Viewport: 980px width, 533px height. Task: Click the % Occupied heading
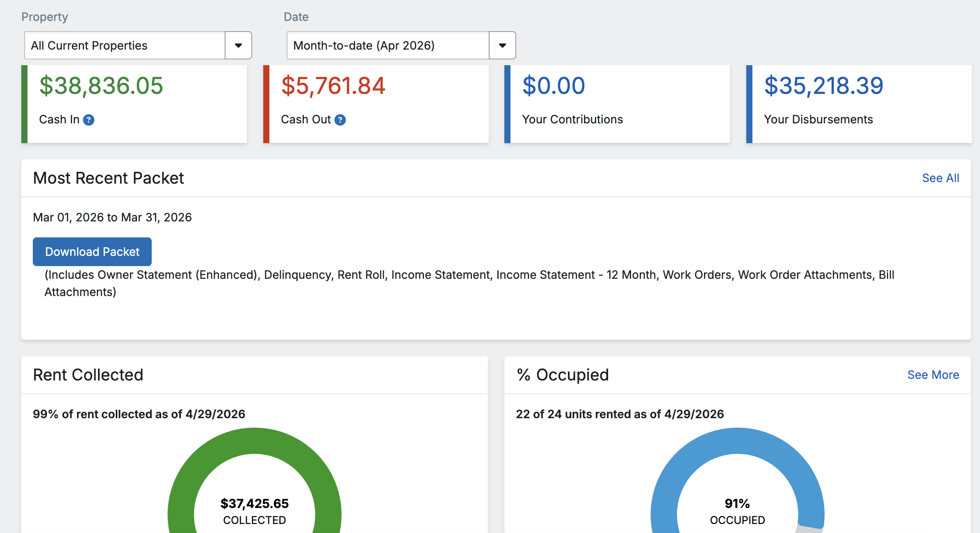pos(563,375)
